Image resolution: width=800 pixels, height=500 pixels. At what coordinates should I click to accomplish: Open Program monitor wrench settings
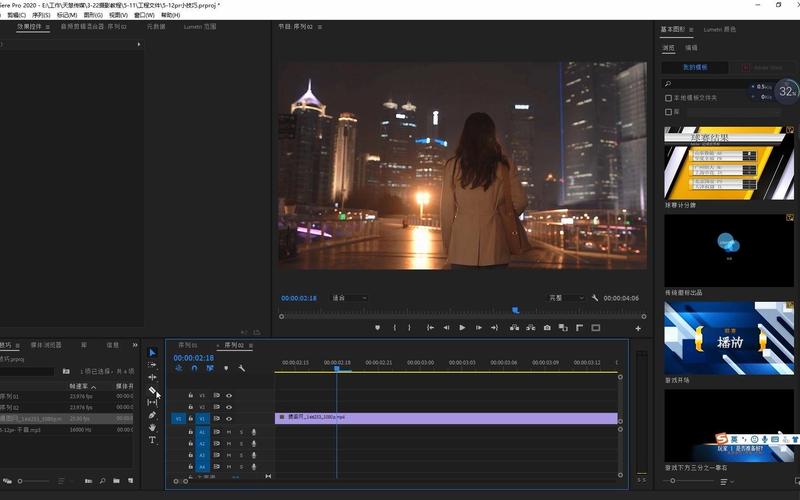(595, 297)
